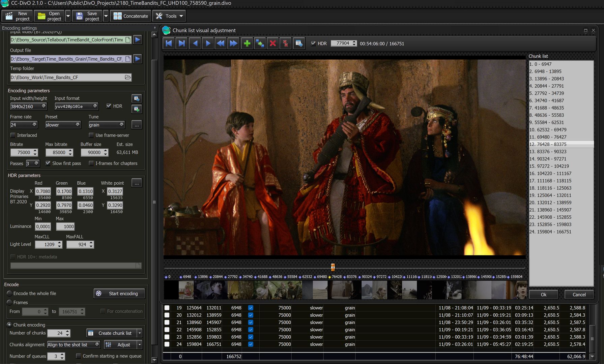Enable Use frame-server checkbox
This screenshot has height=364, width=604.
coord(91,135)
